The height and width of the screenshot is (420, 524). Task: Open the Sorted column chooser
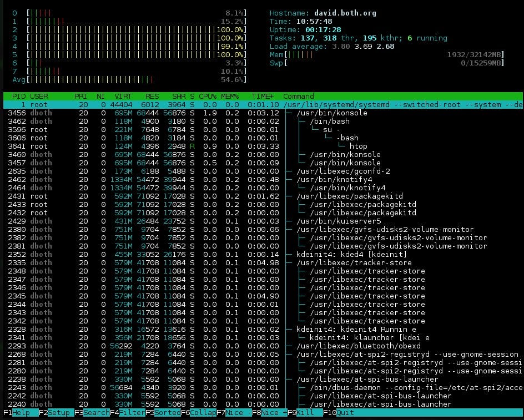[164, 413]
